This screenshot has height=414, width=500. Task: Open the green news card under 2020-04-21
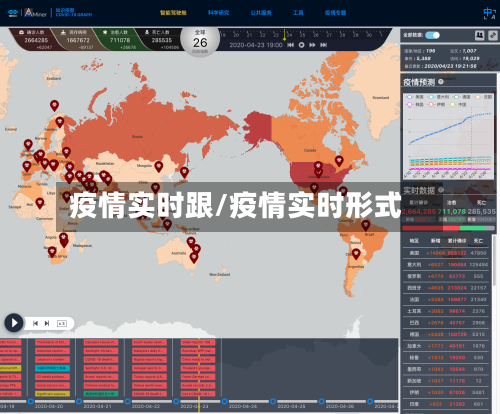(x=101, y=394)
